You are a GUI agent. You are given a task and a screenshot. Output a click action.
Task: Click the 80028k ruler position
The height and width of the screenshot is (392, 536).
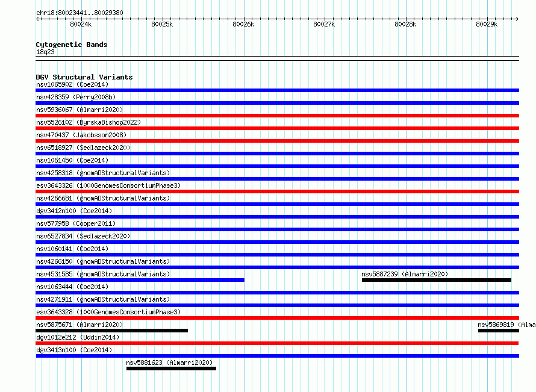(x=405, y=24)
